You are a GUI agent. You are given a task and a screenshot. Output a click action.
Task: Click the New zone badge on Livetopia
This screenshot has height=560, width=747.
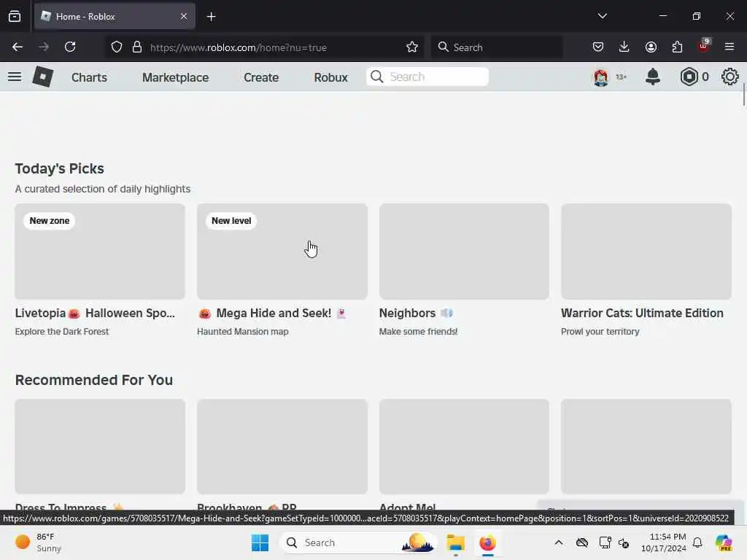(x=50, y=220)
